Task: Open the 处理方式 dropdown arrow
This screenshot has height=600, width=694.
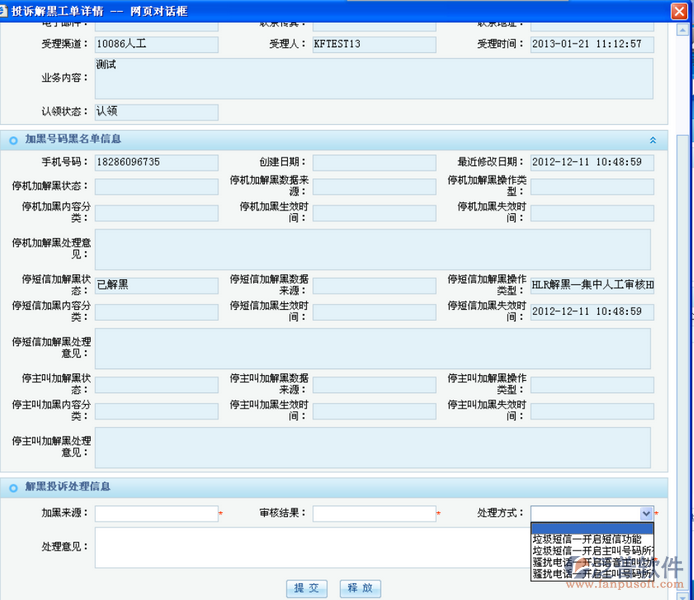Action: (646, 513)
